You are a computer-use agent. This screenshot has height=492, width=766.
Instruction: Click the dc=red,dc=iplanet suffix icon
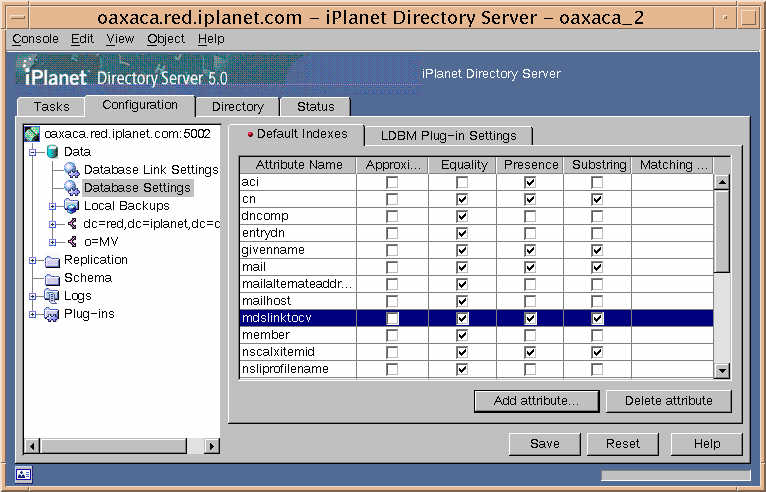pos(72,224)
